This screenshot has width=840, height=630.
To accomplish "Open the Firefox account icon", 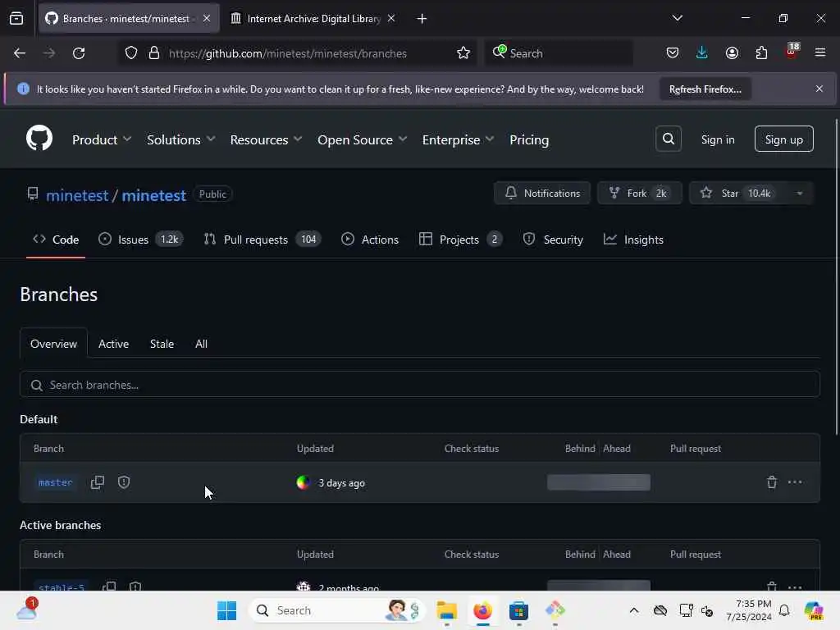I will [732, 53].
